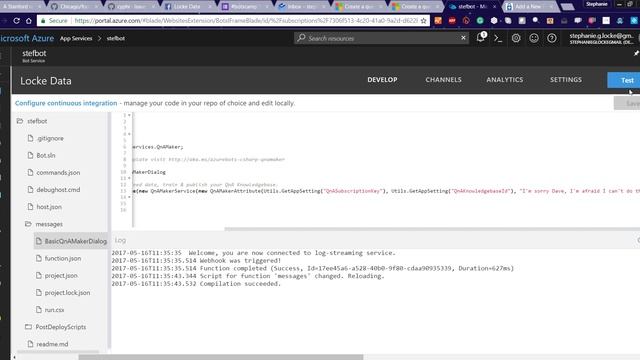The width and height of the screenshot is (640, 360).
Task: Pin the stefbot blade
Action: tap(636, 53)
